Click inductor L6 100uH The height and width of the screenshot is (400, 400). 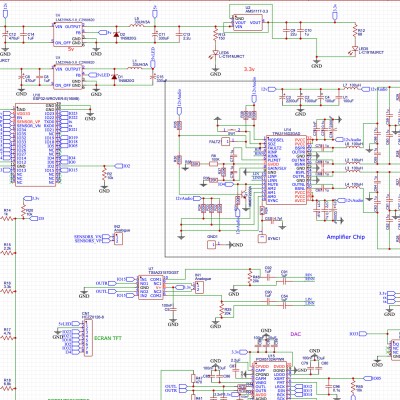pyautogui.click(x=354, y=147)
